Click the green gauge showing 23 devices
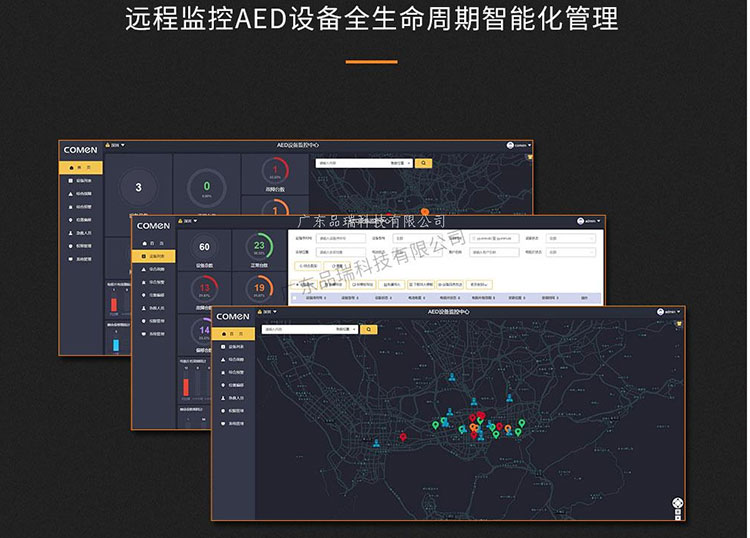Screen dimensions: 750x538 click(258, 247)
